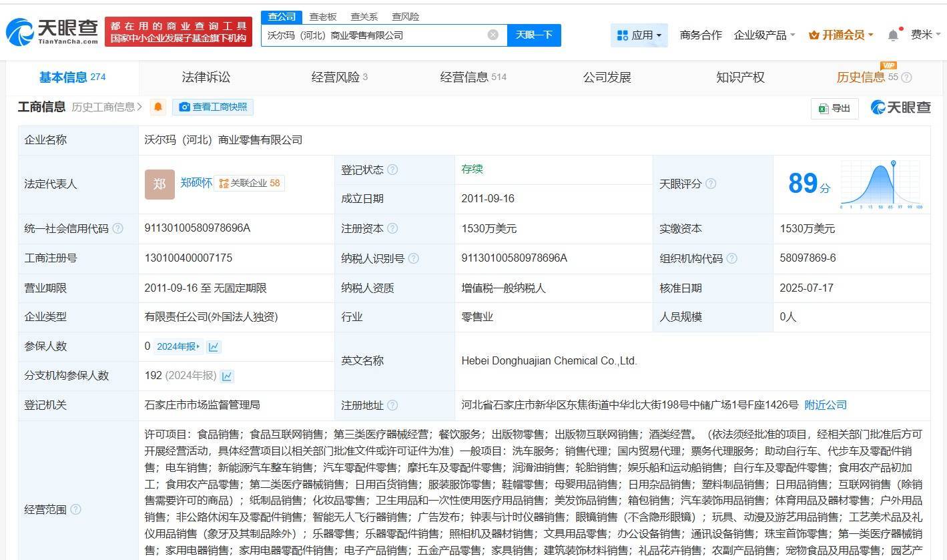Image resolution: width=947 pixels, height=560 pixels.
Task: Open the 开通会员 dropdown
Action: click(841, 35)
